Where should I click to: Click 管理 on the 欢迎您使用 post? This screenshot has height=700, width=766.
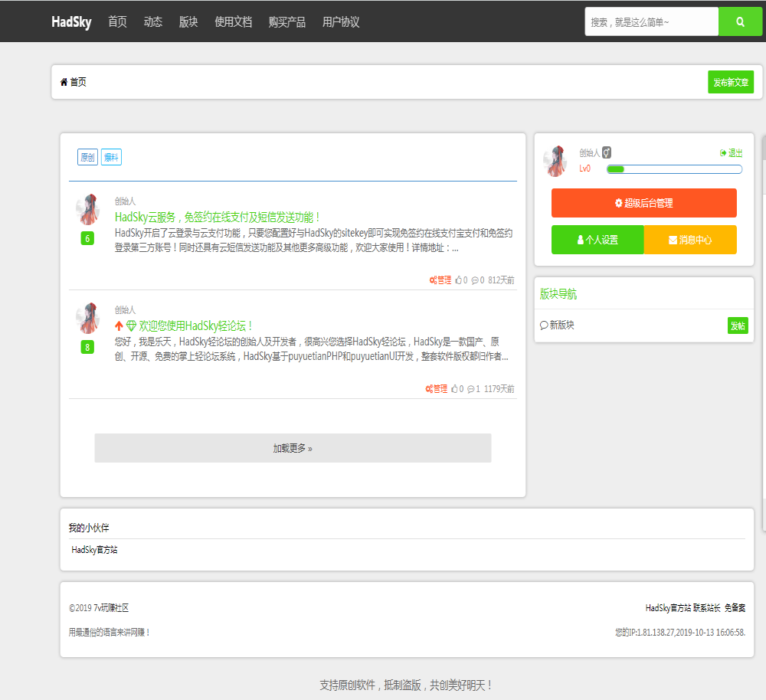click(437, 389)
